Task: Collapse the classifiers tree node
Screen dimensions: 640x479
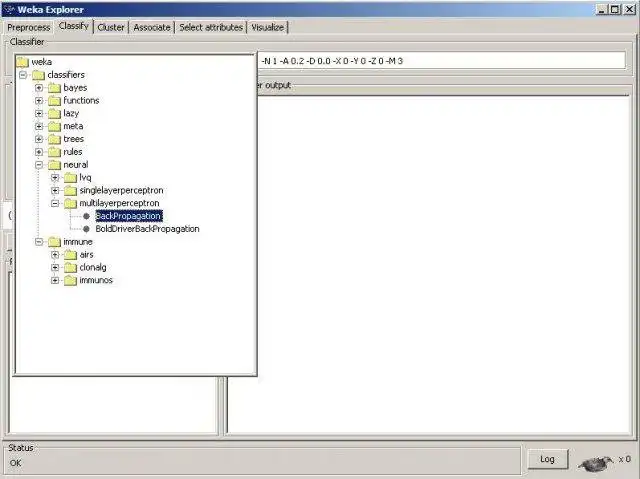Action: [23, 75]
